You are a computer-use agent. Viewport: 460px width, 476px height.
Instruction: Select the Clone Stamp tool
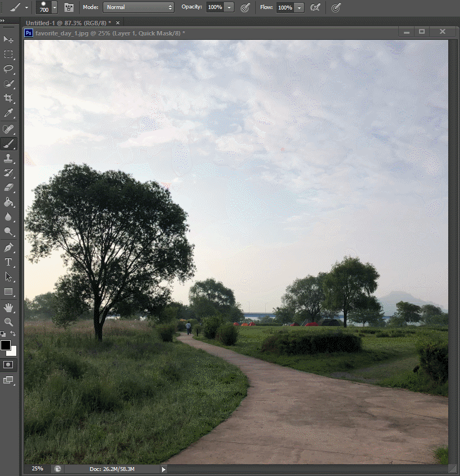tap(8, 158)
